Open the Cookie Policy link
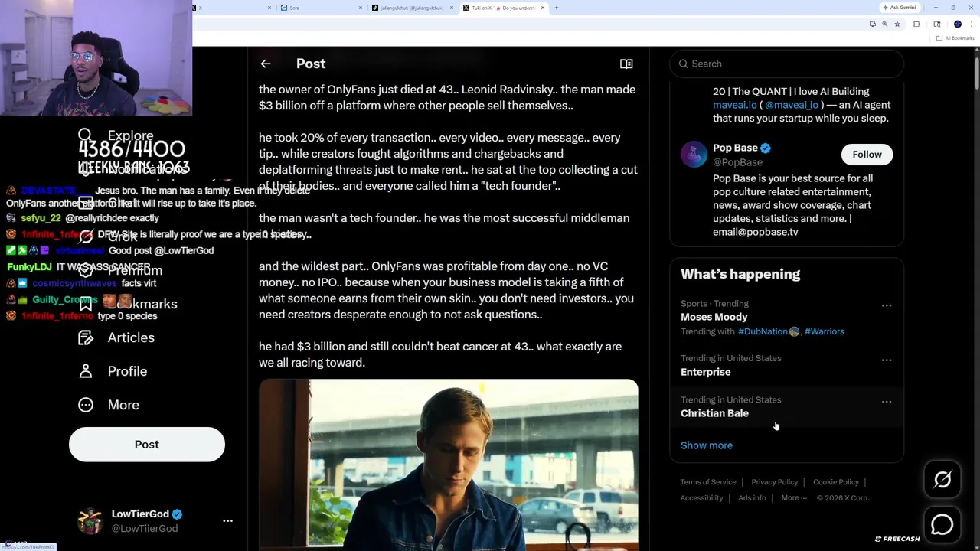980x551 pixels. point(835,482)
